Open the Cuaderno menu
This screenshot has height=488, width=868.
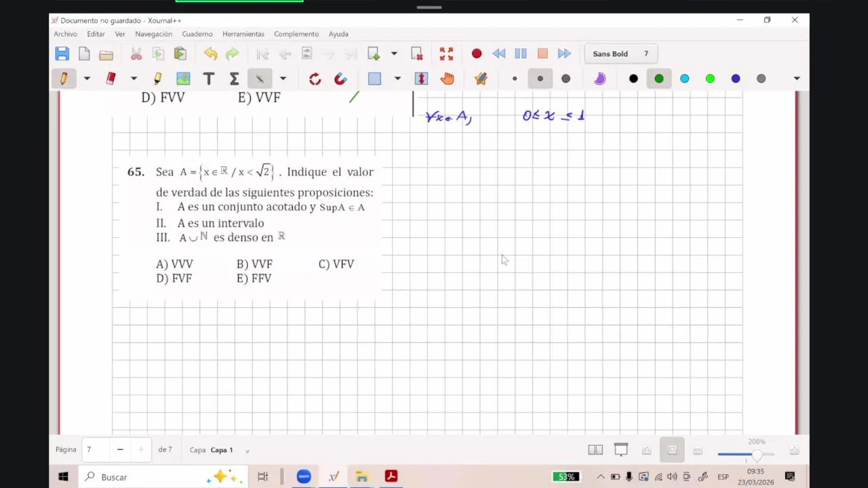coord(197,34)
